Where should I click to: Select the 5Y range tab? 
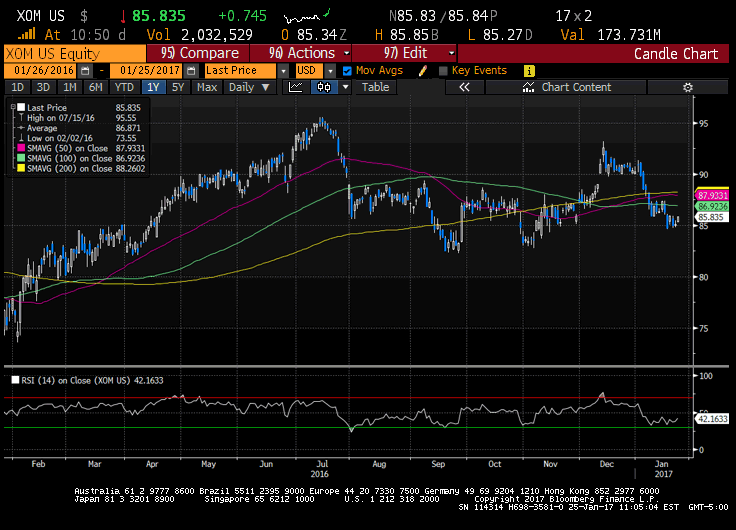click(178, 87)
